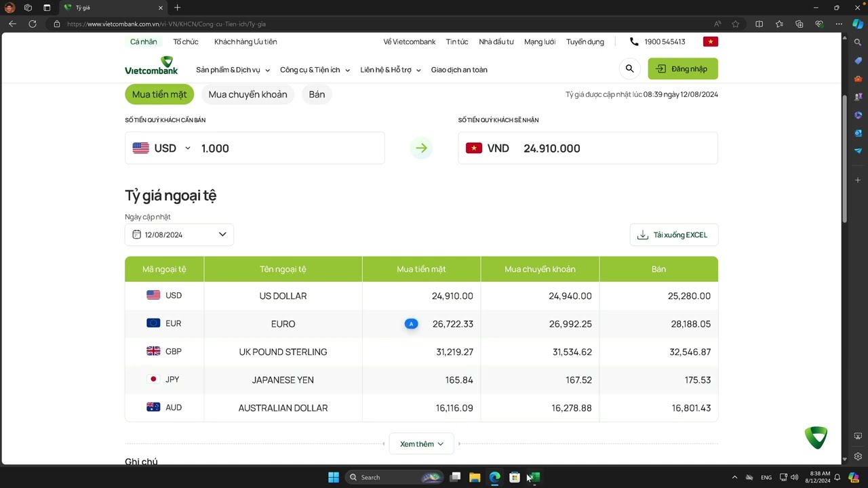This screenshot has width=868, height=488.
Task: Click the Edge sidebar plus customize icon
Action: (858, 180)
